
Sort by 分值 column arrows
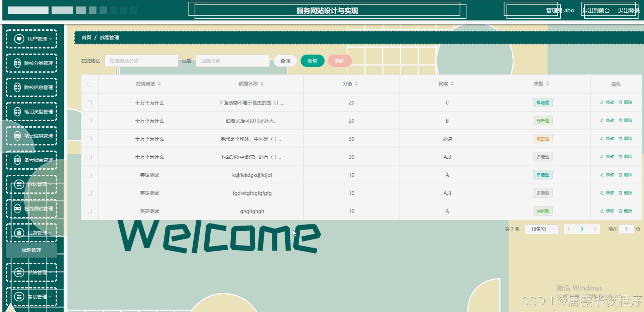tap(356, 84)
